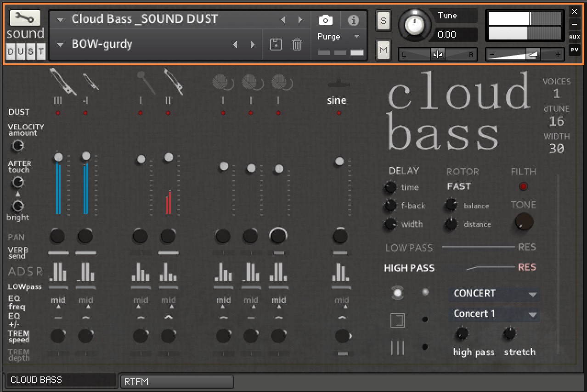
Task: Toggle the FILTH red LED
Action: tap(523, 186)
